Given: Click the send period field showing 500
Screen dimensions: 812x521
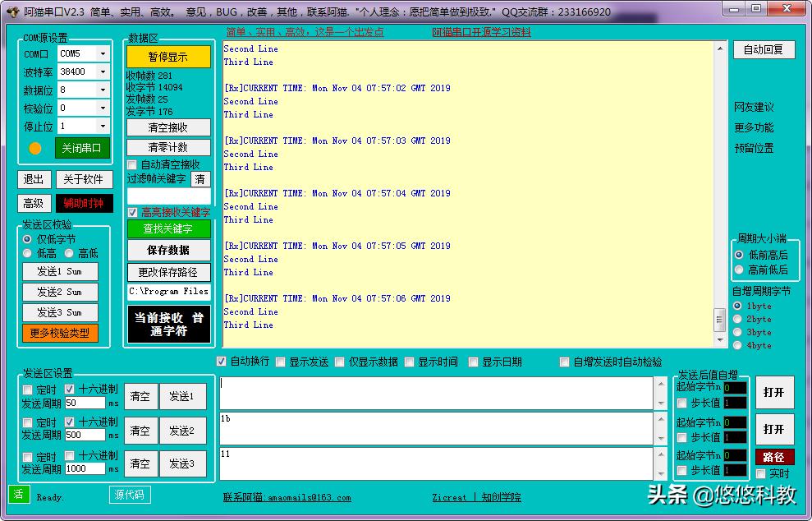Looking at the screenshot, I should pos(85,435).
